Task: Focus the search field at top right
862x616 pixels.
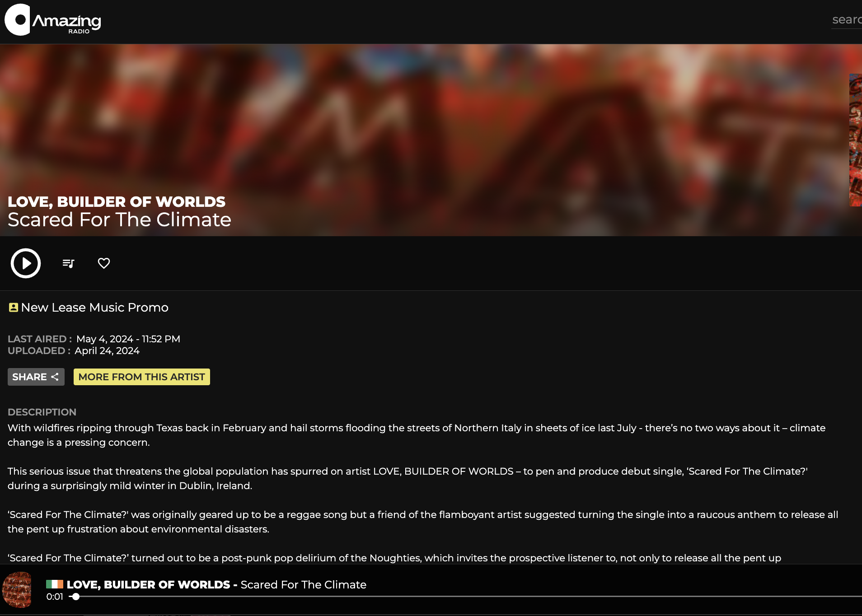Action: pos(847,20)
